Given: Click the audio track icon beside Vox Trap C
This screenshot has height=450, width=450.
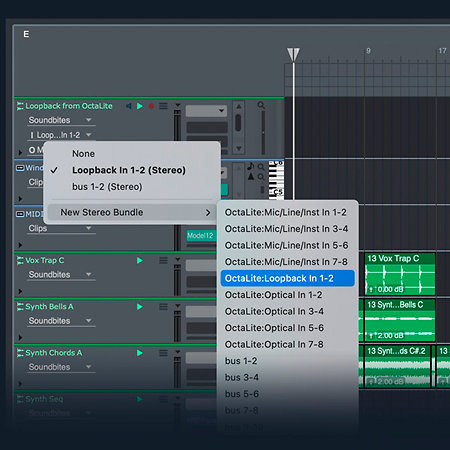Looking at the screenshot, I should (x=20, y=260).
